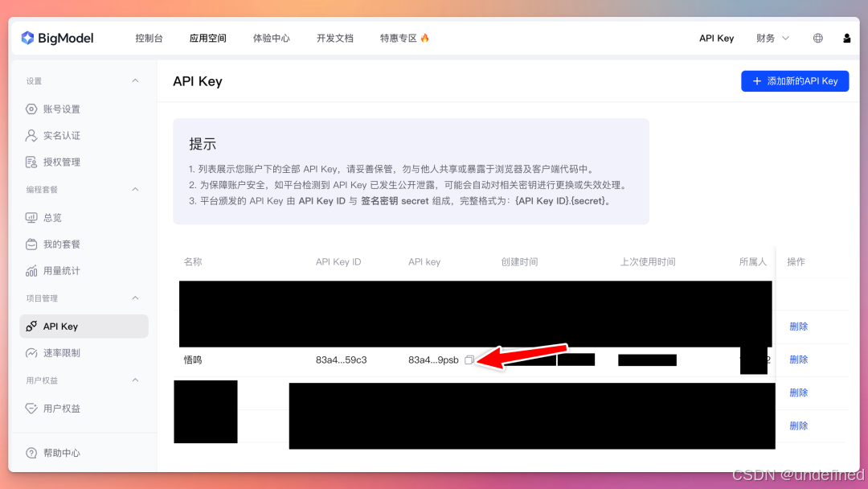This screenshot has width=868, height=489.
Task: Go to 控制台 in top navigation
Action: pos(149,39)
